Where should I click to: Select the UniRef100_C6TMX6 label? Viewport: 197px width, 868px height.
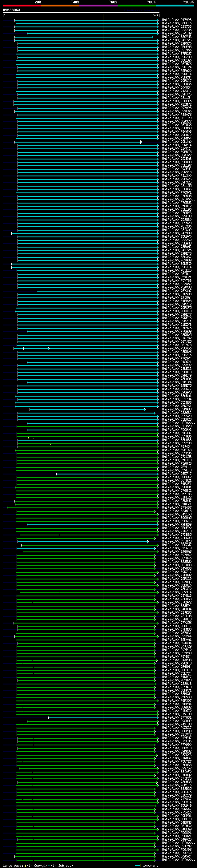tap(177, 125)
